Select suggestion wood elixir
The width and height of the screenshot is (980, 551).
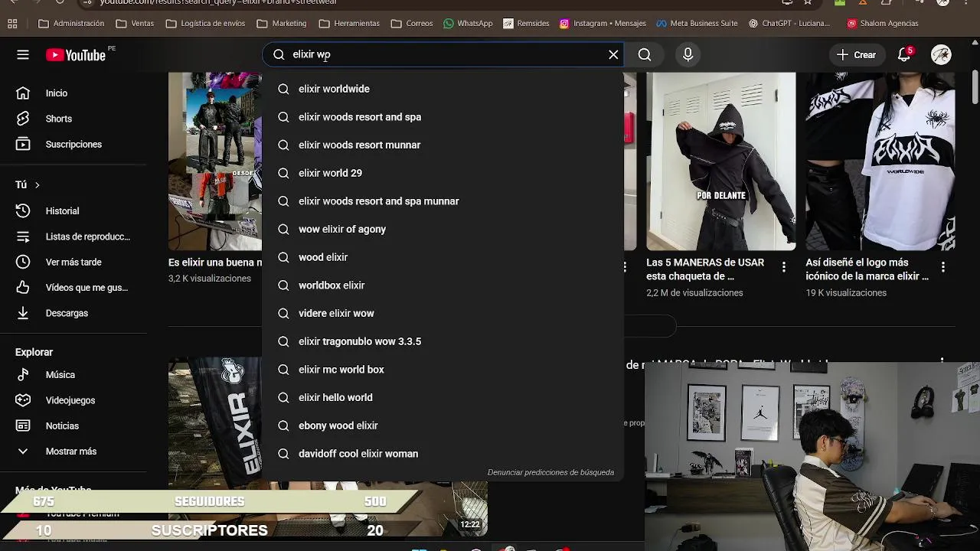click(443, 257)
